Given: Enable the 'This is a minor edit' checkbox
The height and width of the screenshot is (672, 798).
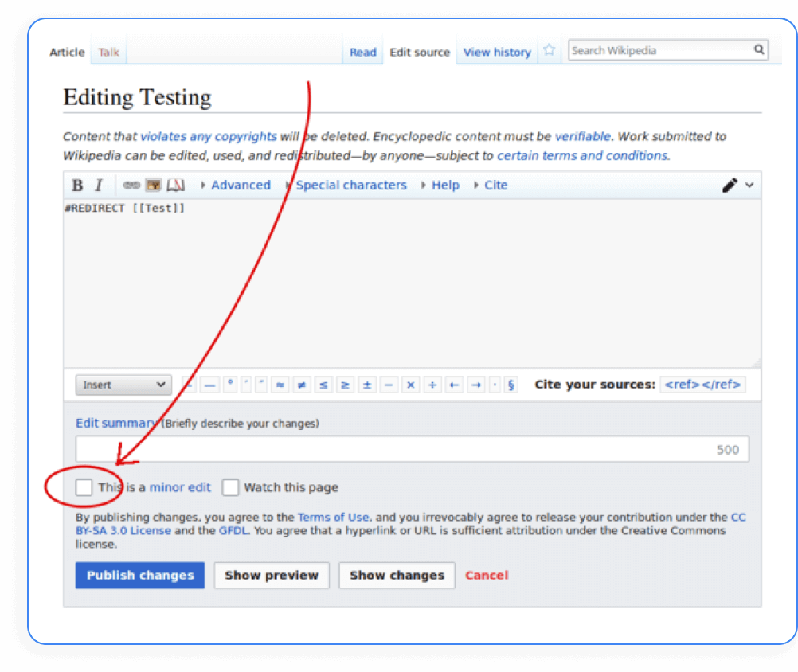Looking at the screenshot, I should tap(84, 487).
